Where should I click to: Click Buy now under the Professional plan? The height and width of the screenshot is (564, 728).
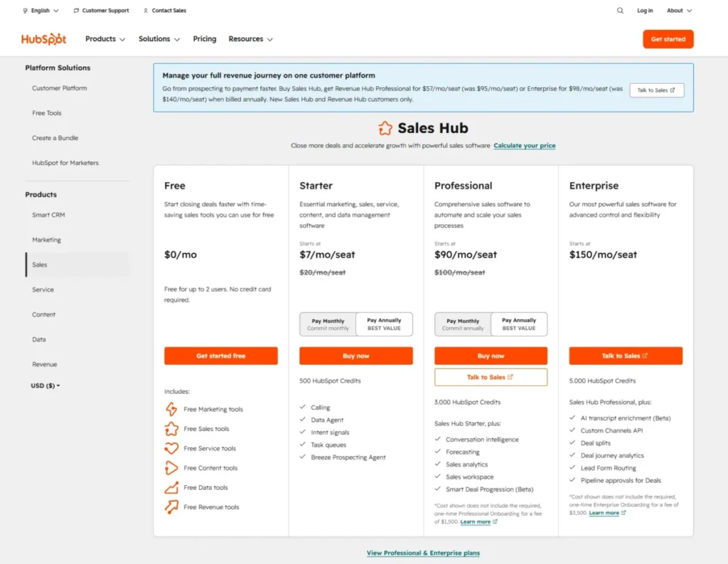click(491, 356)
